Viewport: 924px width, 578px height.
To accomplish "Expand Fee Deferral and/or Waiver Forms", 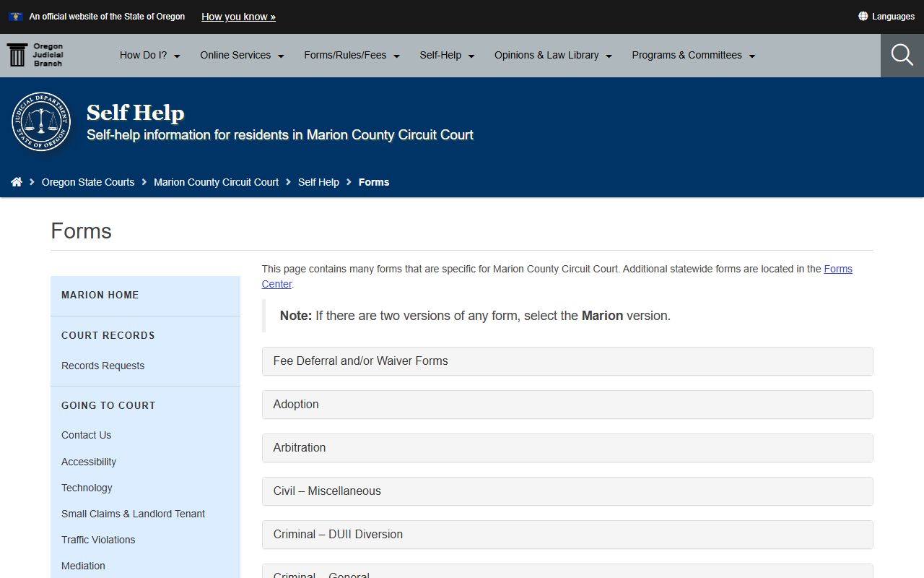I will (567, 361).
